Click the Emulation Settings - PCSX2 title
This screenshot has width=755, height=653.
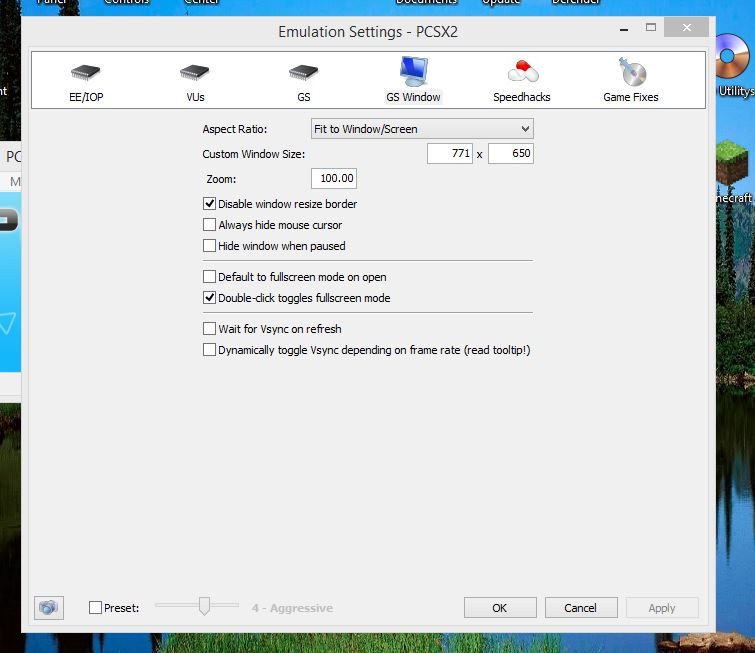point(368,32)
